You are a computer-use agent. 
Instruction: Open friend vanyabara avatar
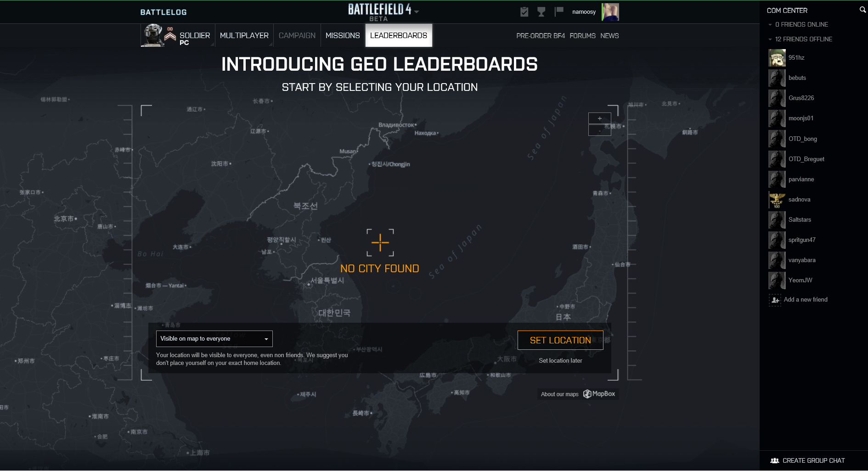777,260
